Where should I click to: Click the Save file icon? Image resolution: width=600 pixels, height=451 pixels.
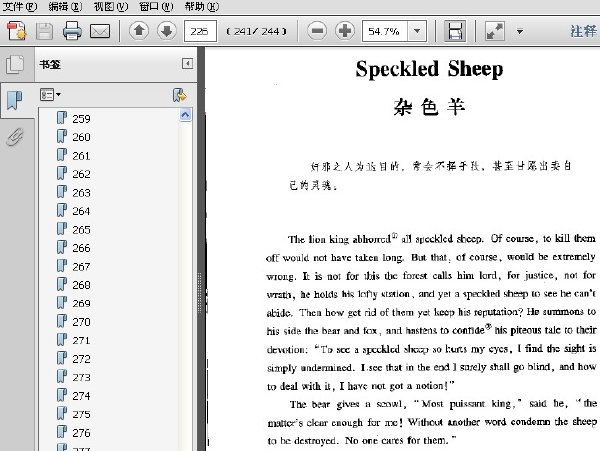pyautogui.click(x=44, y=31)
